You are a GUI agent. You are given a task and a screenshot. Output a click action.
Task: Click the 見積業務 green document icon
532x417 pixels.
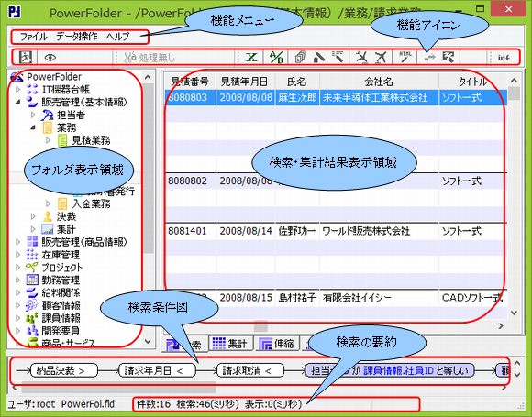pos(62,140)
